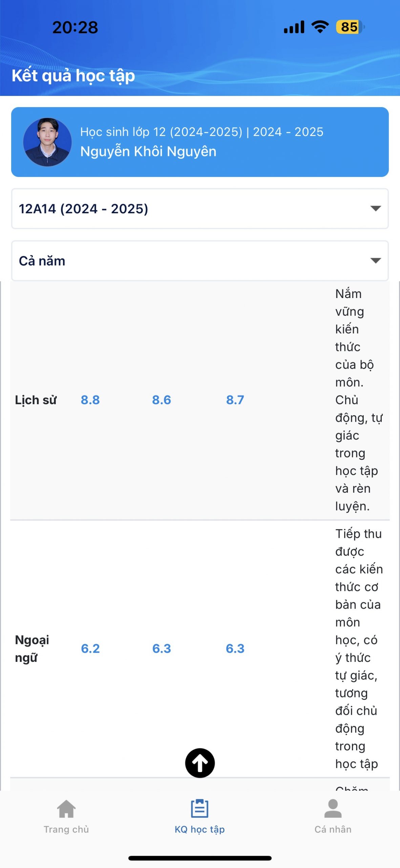400x868 pixels.
Task: Open the Cá nhân profile icon
Action: (x=333, y=809)
